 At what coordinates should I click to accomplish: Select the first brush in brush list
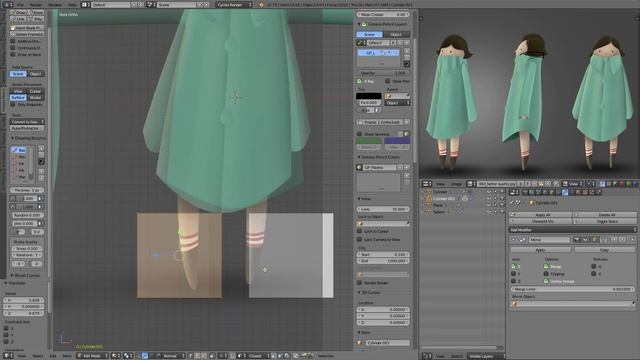(18, 150)
